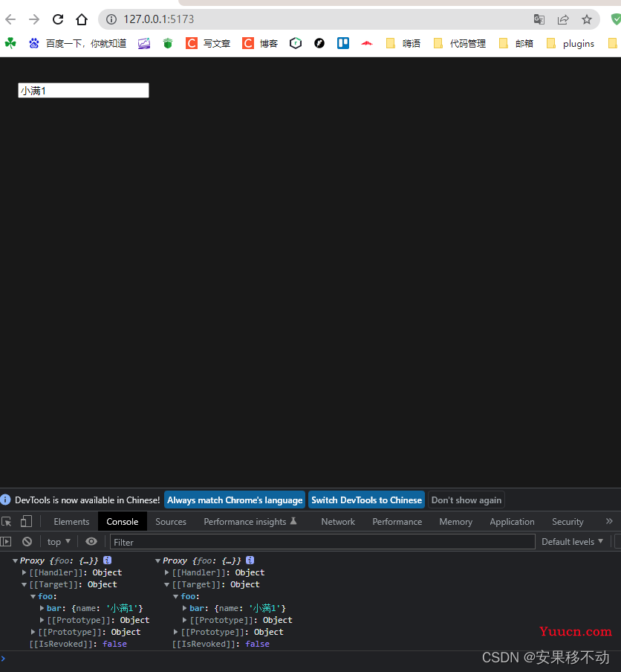This screenshot has height=672, width=621.
Task: Expand bar in the second Proxy
Action: [x=184, y=608]
